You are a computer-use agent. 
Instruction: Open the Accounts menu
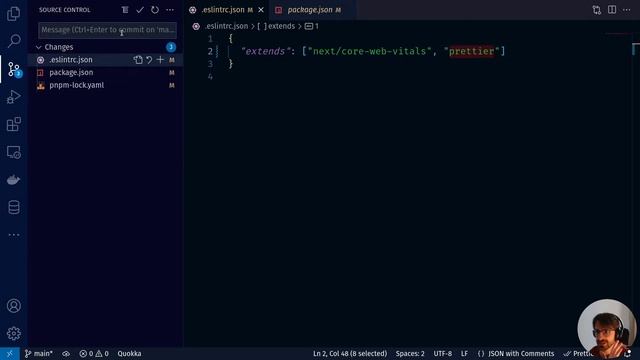point(13,306)
